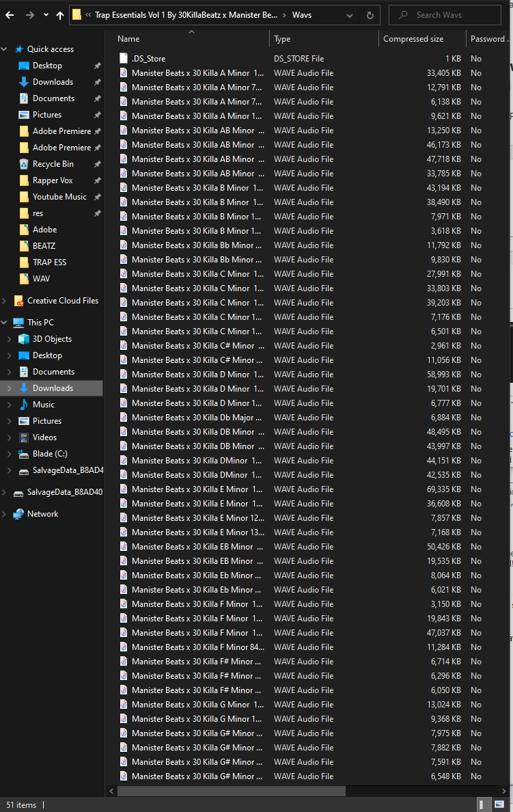
Task: Open Creative Cloud Files in sidebar
Action: [x=62, y=301]
